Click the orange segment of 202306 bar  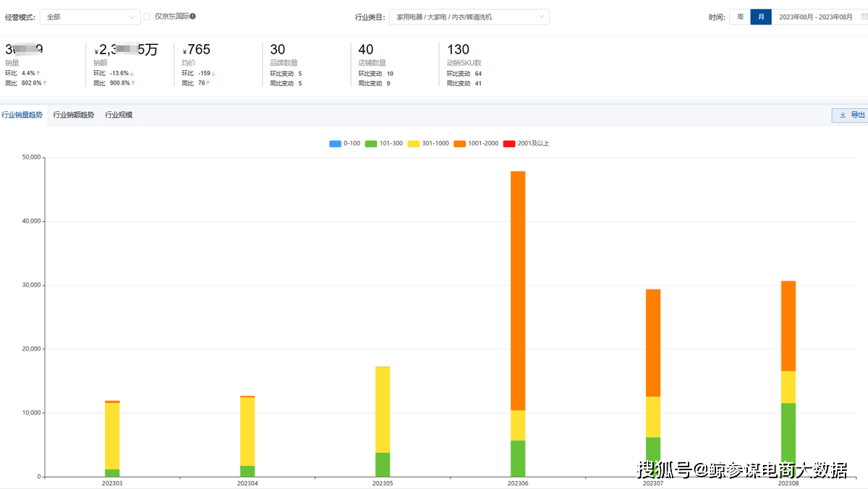[x=518, y=289]
